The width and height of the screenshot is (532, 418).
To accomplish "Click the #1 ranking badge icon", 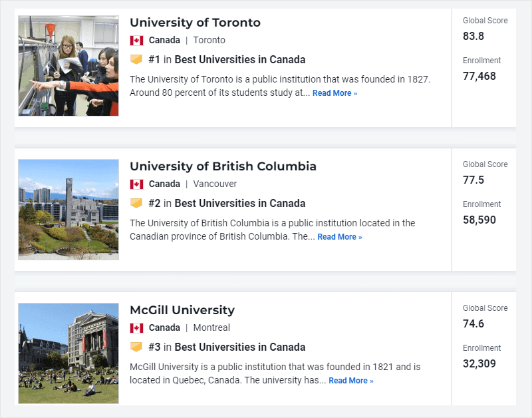I will click(136, 60).
